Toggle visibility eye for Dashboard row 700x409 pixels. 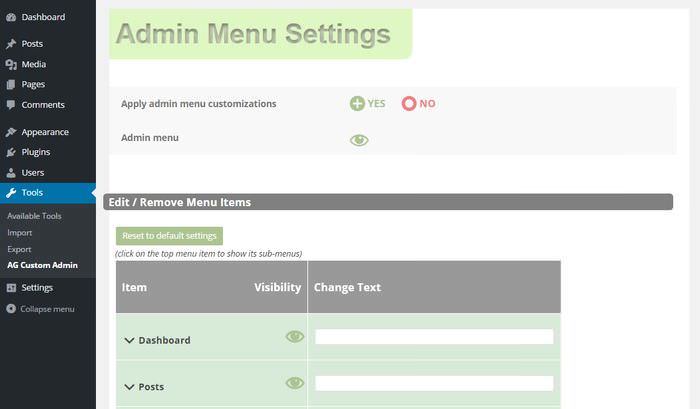point(295,336)
